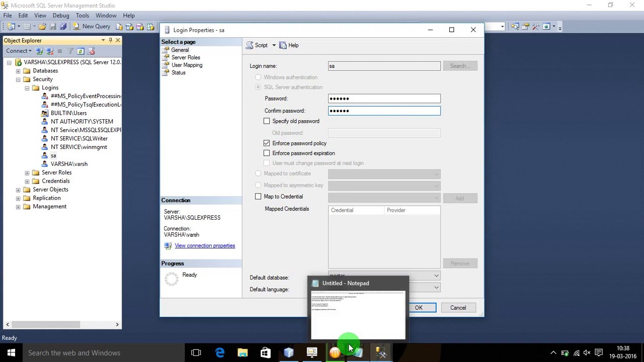This screenshot has width=644, height=362.
Task: Click the Open File folder icon
Action: click(x=42, y=26)
